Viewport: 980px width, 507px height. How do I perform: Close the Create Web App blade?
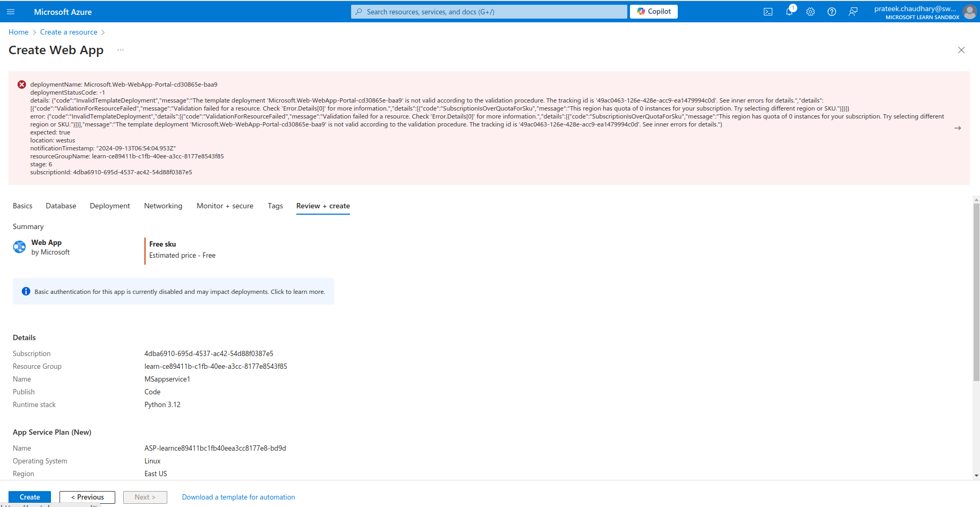(x=961, y=50)
